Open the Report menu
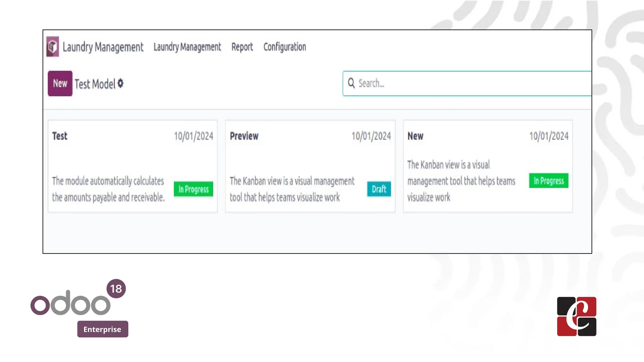This screenshot has width=644, height=362. pos(242,47)
